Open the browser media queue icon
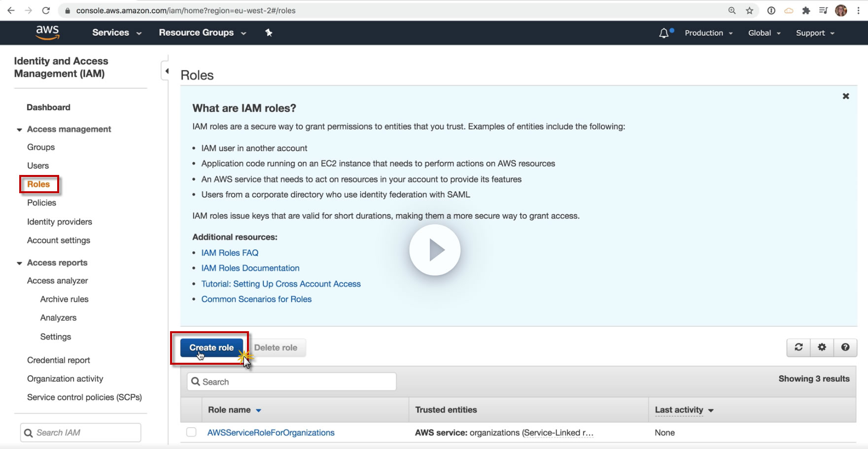Viewport: 868px width, 449px height. (823, 10)
